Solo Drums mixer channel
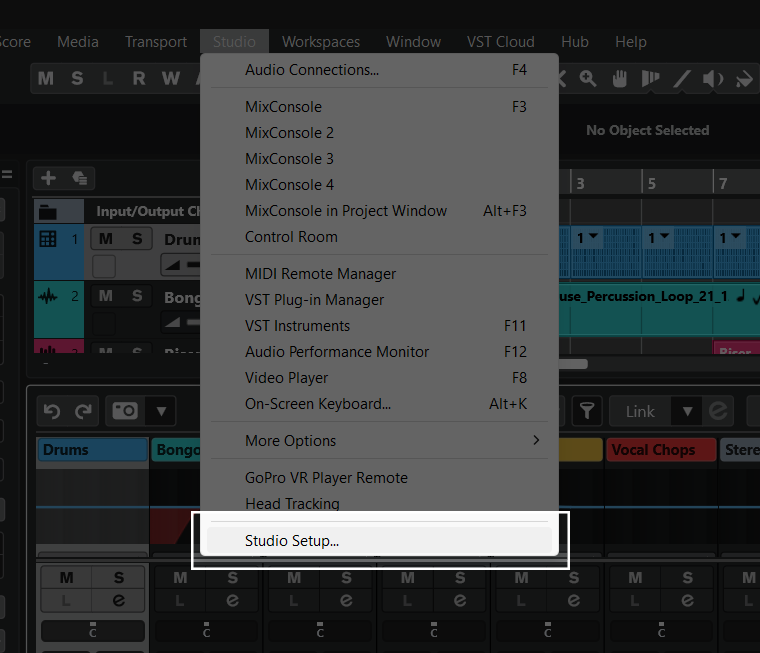The height and width of the screenshot is (653, 760). pyautogui.click(x=119, y=578)
